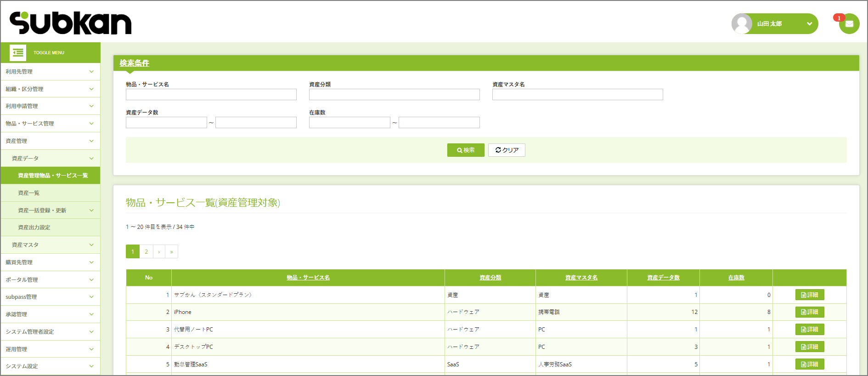This screenshot has width=868, height=376.
Task: Focus the 物品・サービス名 input field
Action: (211, 95)
